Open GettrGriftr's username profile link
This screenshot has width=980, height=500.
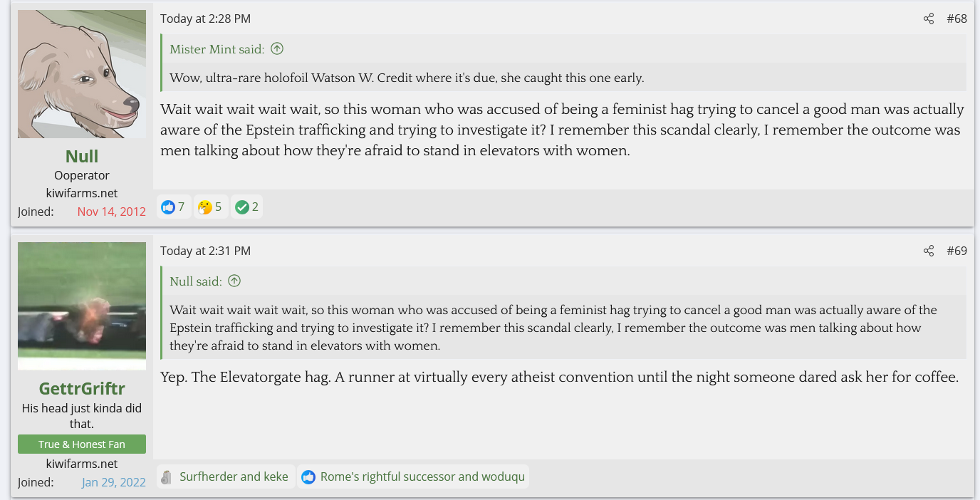[82, 388]
